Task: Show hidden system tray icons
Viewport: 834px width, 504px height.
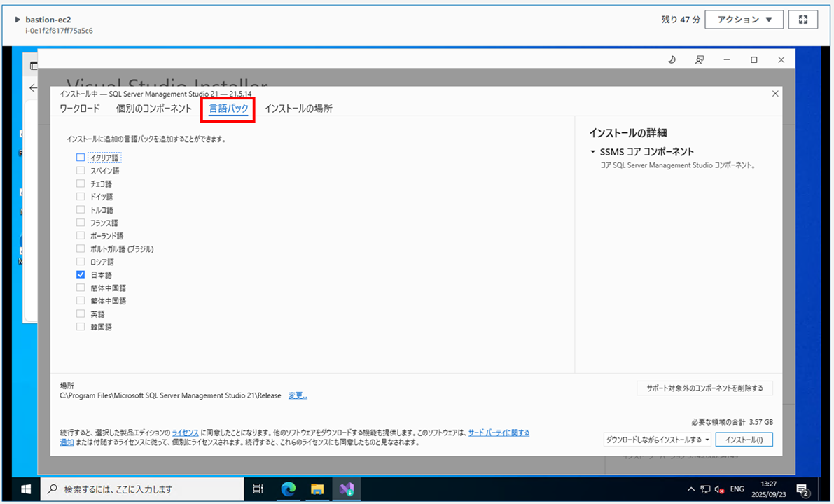Action: [691, 489]
